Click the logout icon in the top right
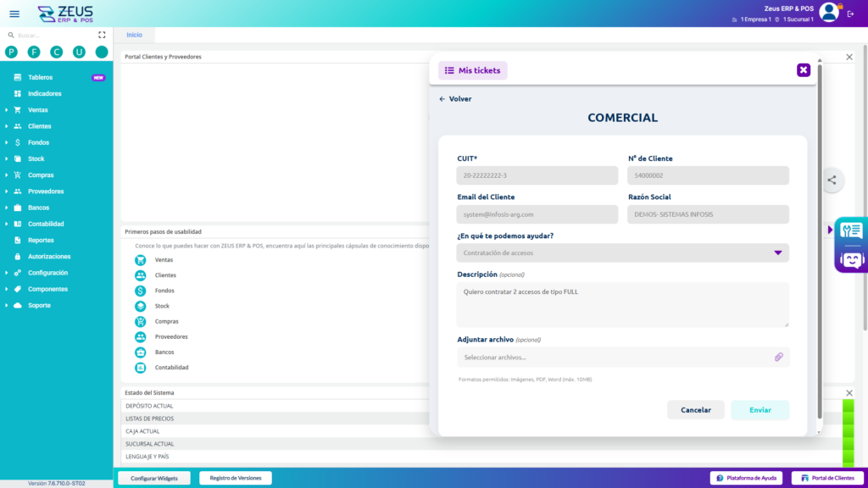Image resolution: width=868 pixels, height=488 pixels. click(x=851, y=14)
